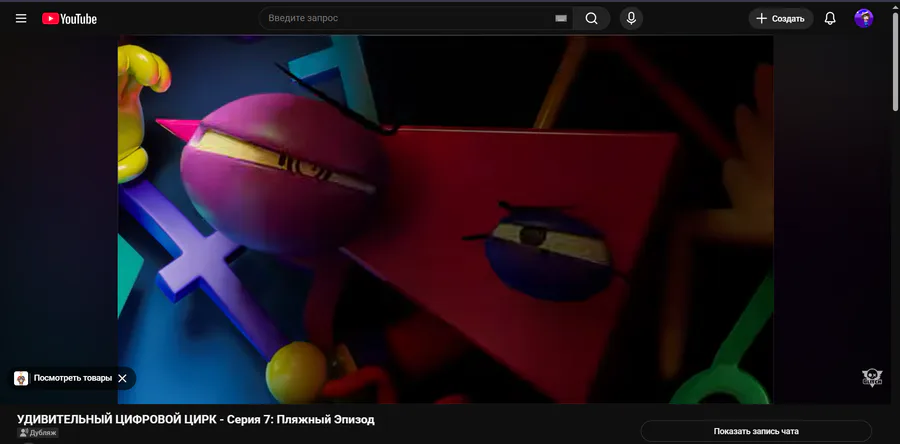This screenshot has height=444, width=900.
Task: Click the "Создать" create button
Action: tap(781, 18)
